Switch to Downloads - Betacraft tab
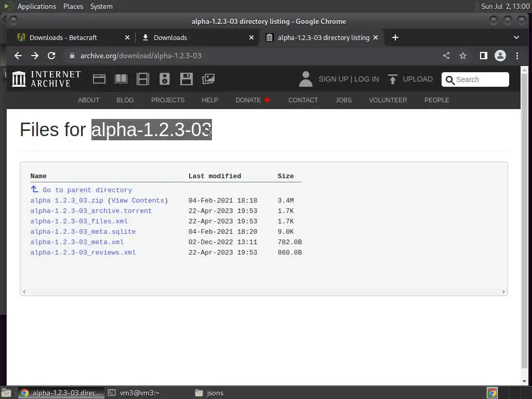The width and height of the screenshot is (532, 399). point(63,37)
